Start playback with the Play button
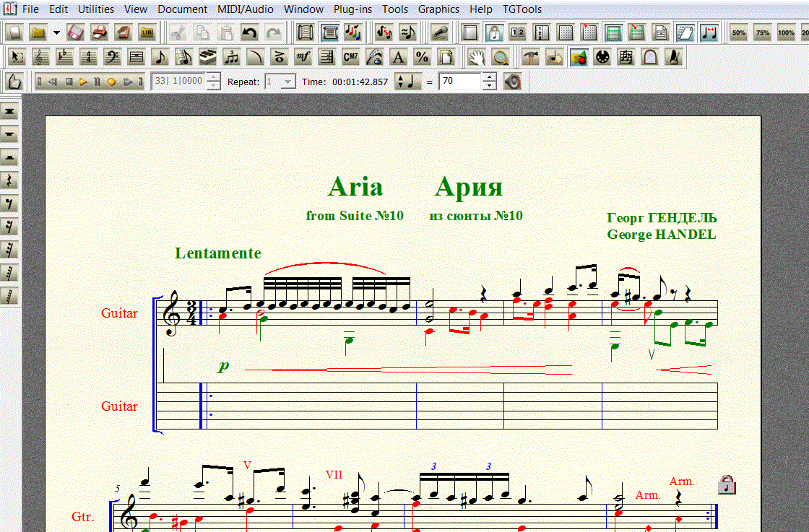This screenshot has height=532, width=809. point(83,82)
